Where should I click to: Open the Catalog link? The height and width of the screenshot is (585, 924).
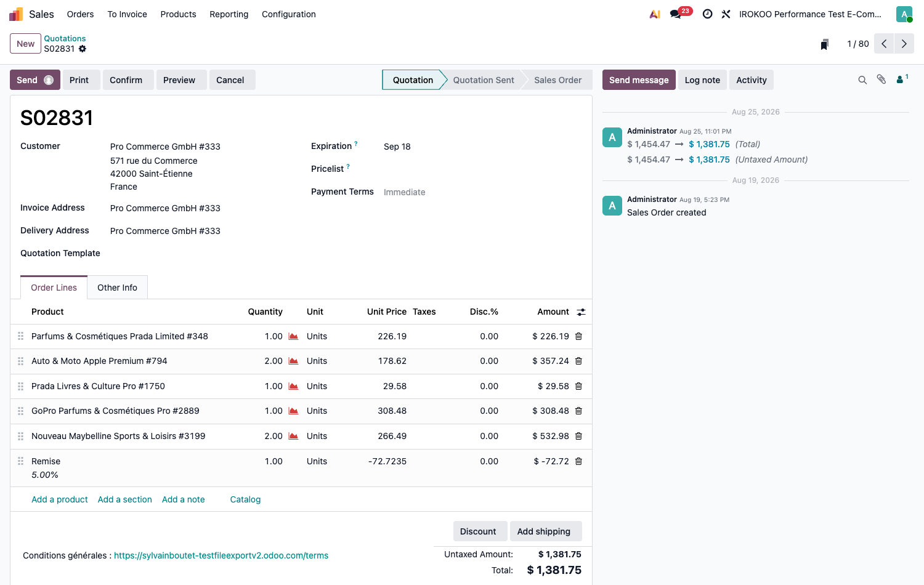245,499
